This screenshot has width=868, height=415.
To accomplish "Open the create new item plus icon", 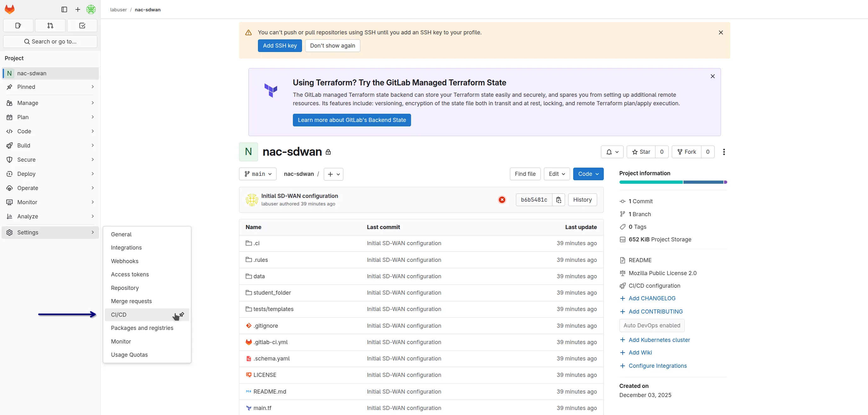I will click(x=77, y=9).
